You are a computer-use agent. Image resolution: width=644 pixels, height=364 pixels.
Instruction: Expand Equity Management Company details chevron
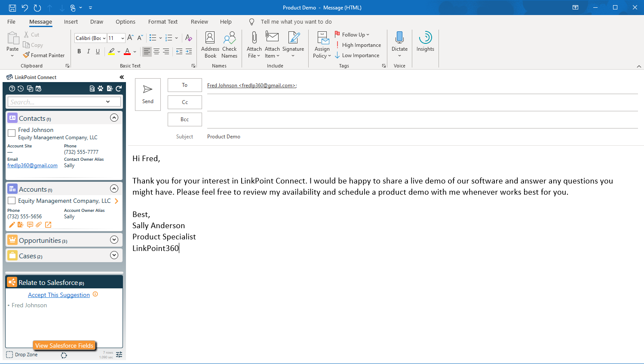pos(117,201)
